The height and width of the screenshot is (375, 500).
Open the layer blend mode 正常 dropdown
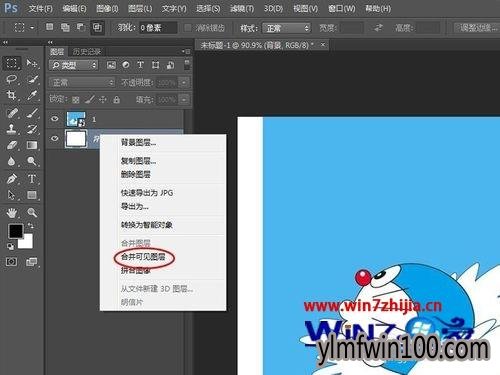point(82,82)
